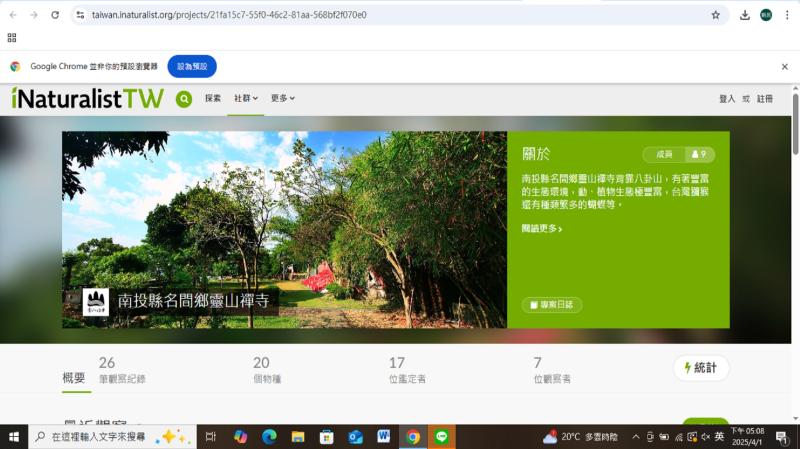Open the members count button with person icon
800x449 pixels.
(699, 154)
